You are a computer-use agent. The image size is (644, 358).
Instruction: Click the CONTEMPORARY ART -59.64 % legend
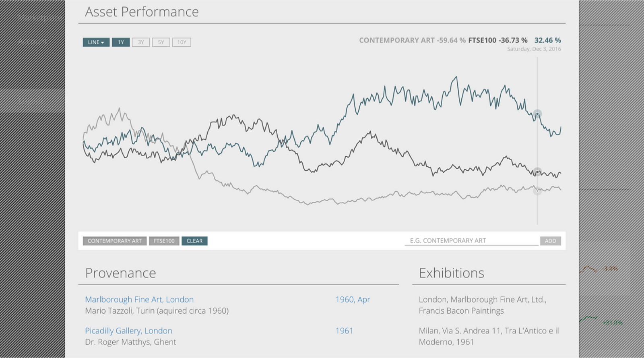(412, 40)
